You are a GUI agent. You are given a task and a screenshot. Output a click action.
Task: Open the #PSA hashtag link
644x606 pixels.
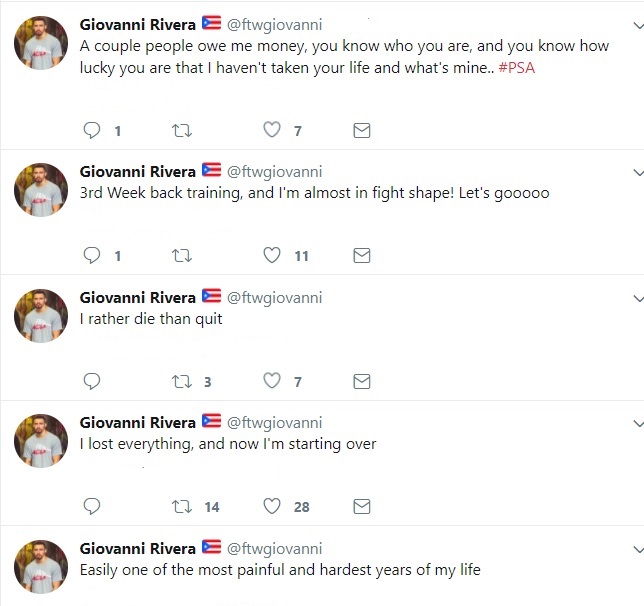click(x=517, y=67)
